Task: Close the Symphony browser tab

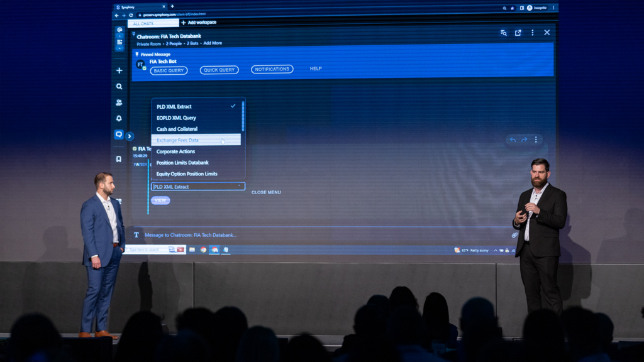Action: click(x=164, y=6)
